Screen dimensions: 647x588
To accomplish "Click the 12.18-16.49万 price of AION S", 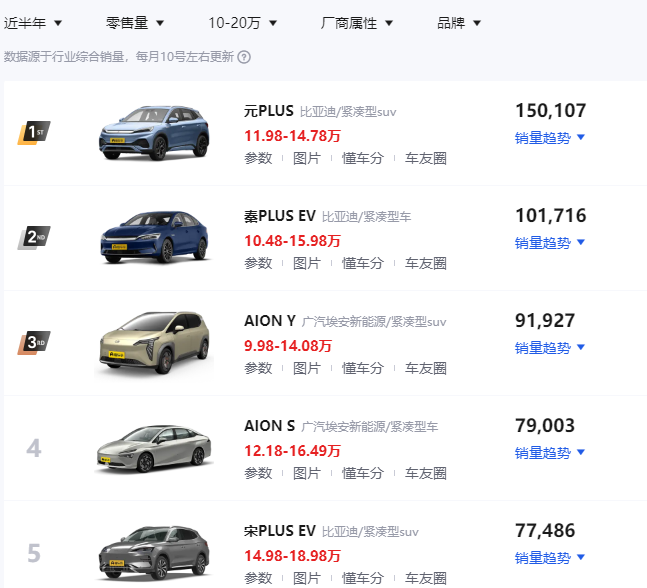I will (292, 451).
